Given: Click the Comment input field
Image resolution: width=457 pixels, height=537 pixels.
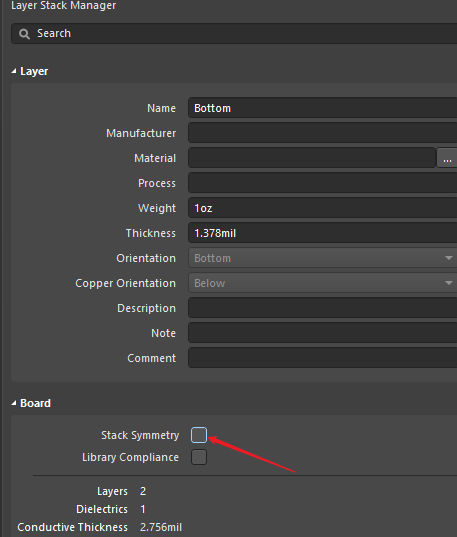Looking at the screenshot, I should (322, 358).
